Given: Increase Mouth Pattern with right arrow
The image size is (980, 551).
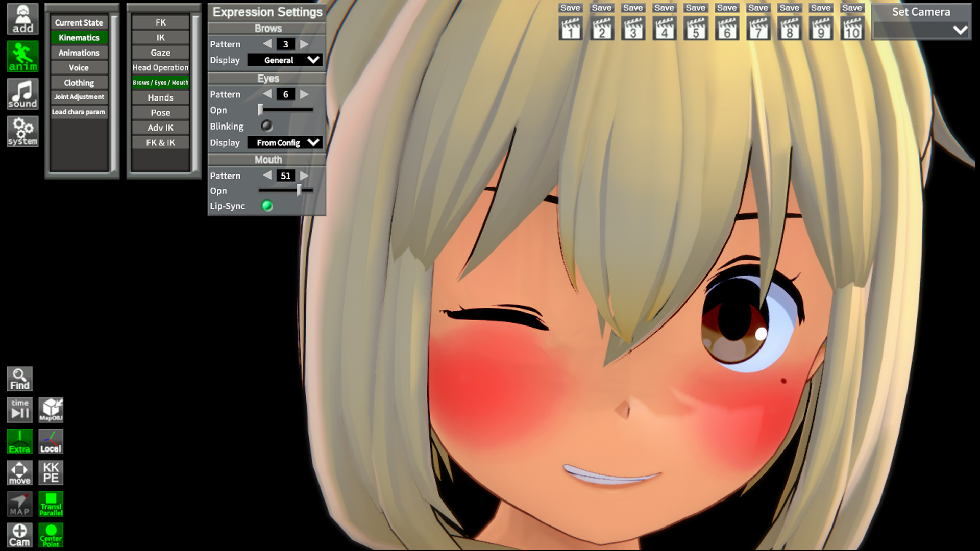Looking at the screenshot, I should pos(304,176).
